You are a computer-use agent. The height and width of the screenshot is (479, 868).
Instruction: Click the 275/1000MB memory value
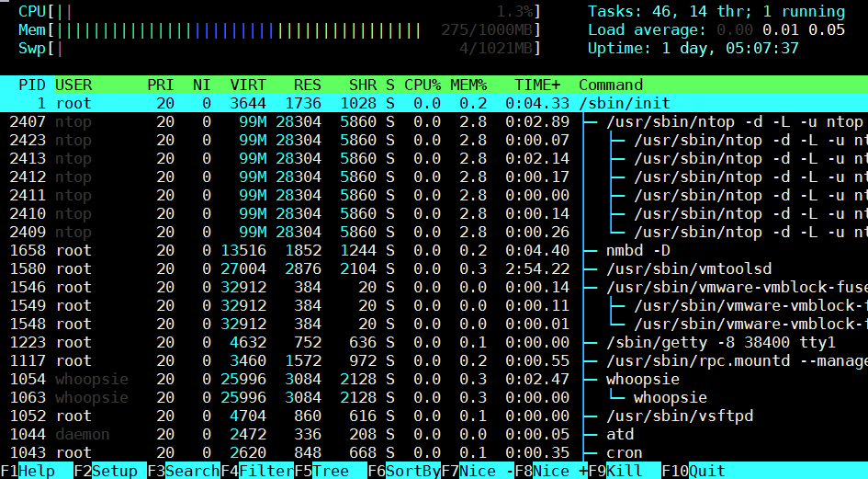coord(487,30)
